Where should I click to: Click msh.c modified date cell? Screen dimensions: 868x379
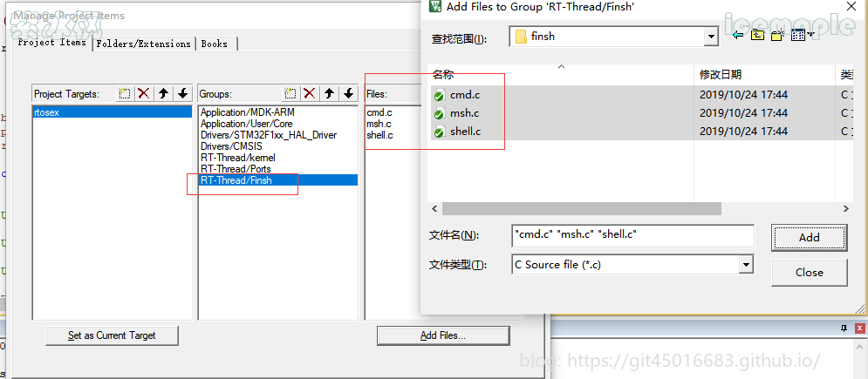point(743,113)
